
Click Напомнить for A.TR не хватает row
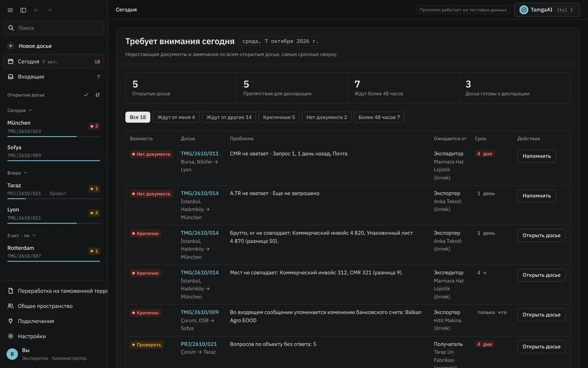click(x=537, y=196)
